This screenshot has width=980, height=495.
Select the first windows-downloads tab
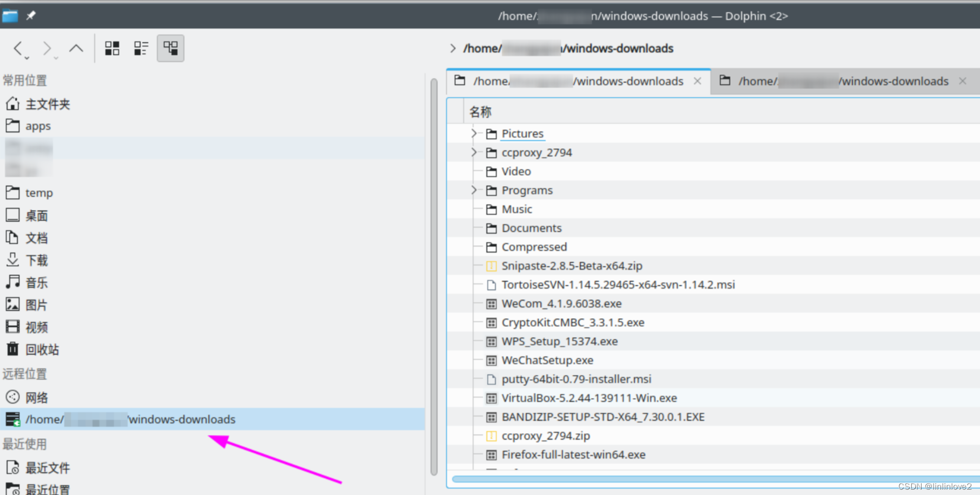(x=578, y=81)
